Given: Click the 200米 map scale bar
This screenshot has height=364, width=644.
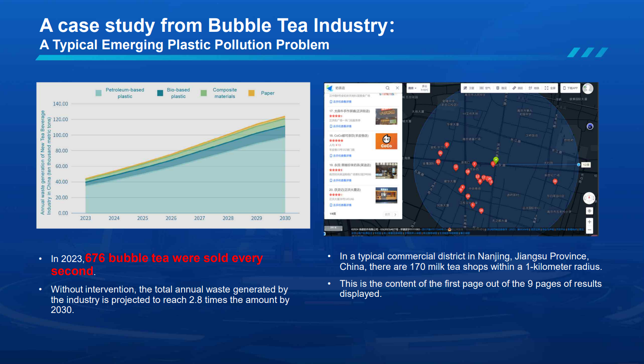Looking at the screenshot, I should point(334,228).
